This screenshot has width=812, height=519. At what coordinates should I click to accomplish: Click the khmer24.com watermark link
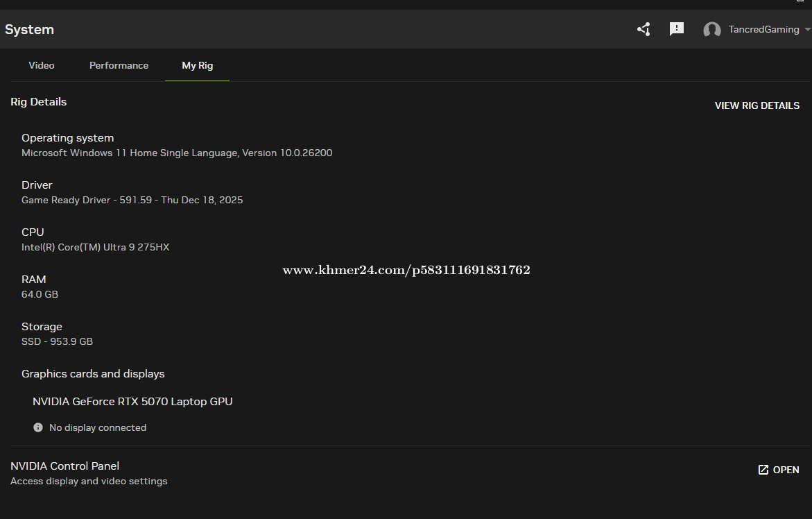click(406, 270)
